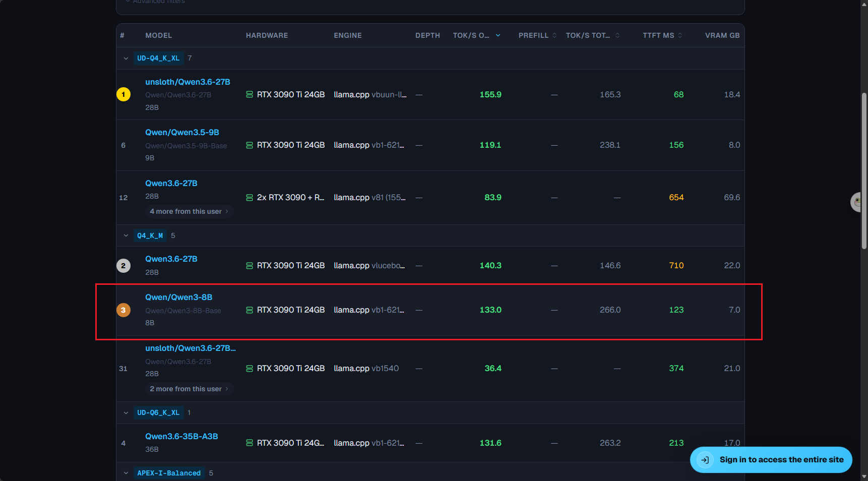Sort by PREFILL column

coord(537,35)
